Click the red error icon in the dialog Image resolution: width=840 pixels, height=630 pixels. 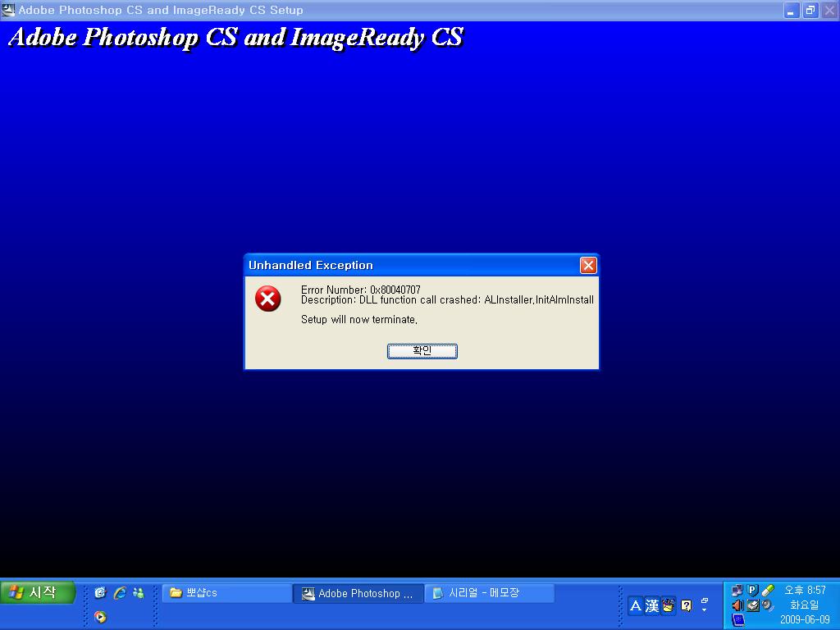(268, 299)
